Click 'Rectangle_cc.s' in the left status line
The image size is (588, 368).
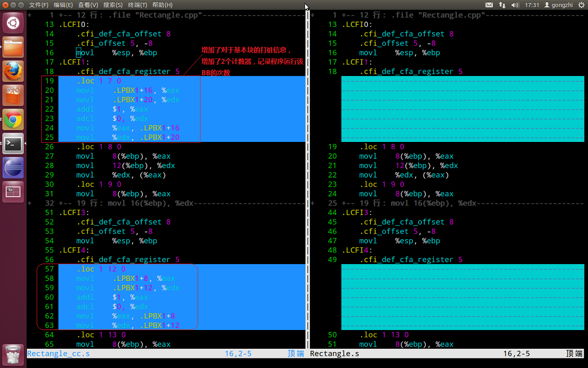click(x=58, y=354)
